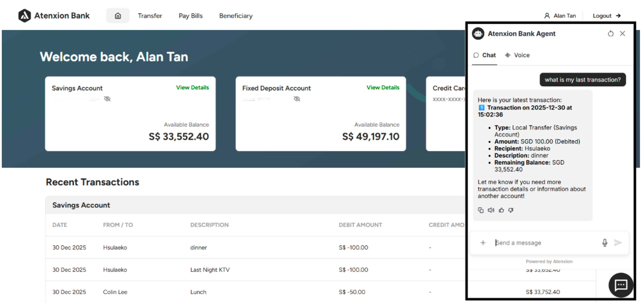This screenshot has width=644, height=305.
Task: Open the Beneficiary page
Action: point(236,16)
